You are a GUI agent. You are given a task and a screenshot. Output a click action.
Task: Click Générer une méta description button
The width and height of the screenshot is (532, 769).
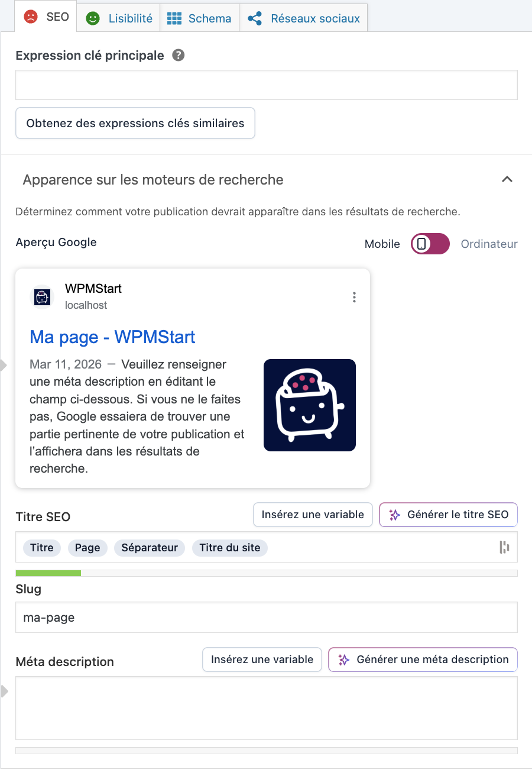tap(423, 660)
